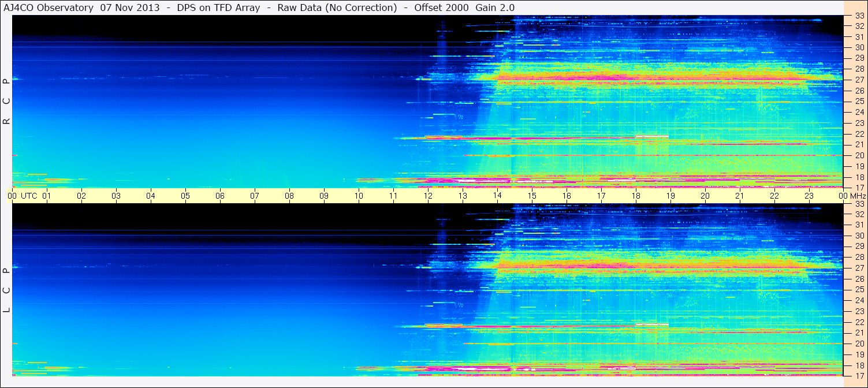
Task: Click the 27 MHz label in RCP panel
Action: (859, 80)
